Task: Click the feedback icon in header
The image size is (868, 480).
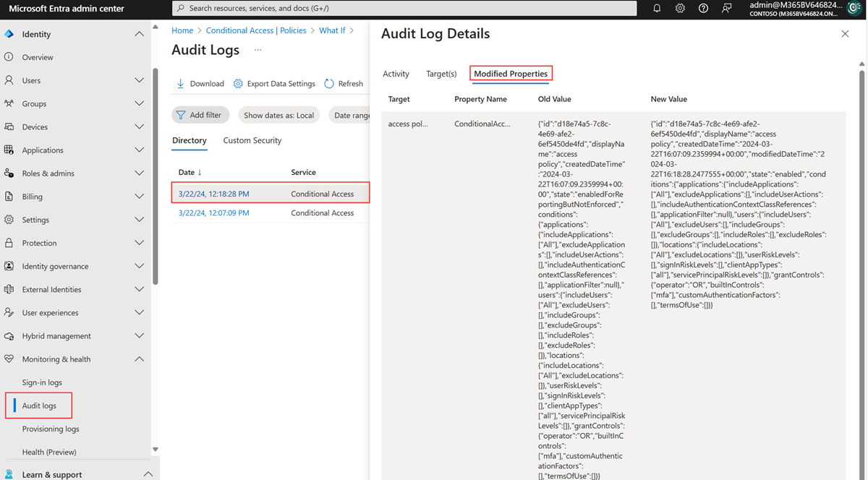Action: (x=726, y=8)
